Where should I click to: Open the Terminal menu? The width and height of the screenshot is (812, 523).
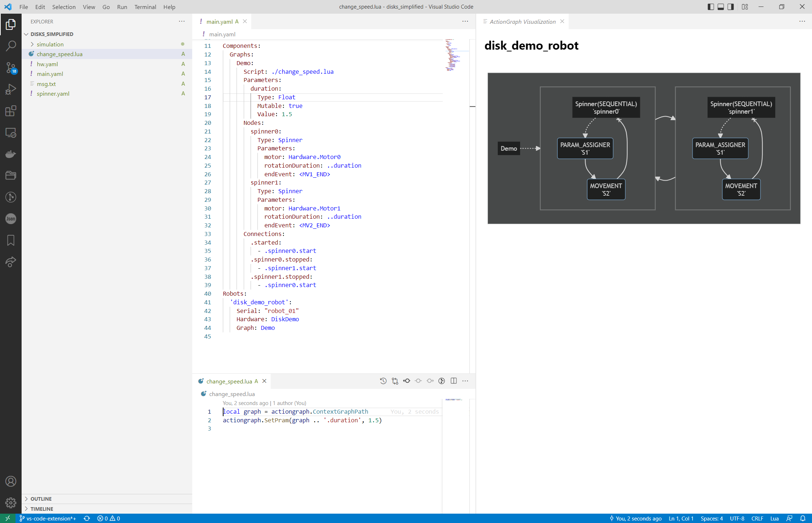click(145, 7)
